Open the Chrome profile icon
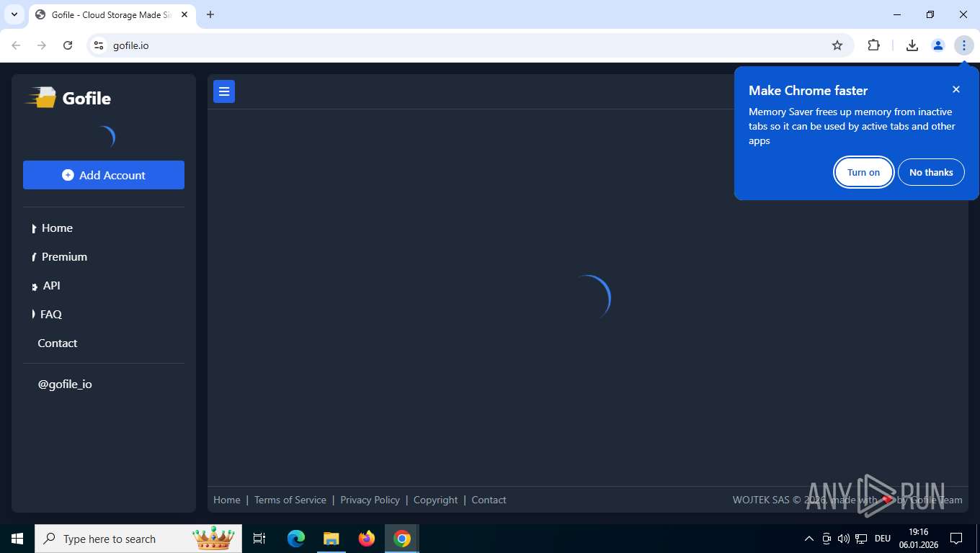Viewport: 980px width, 553px height. coord(938,45)
